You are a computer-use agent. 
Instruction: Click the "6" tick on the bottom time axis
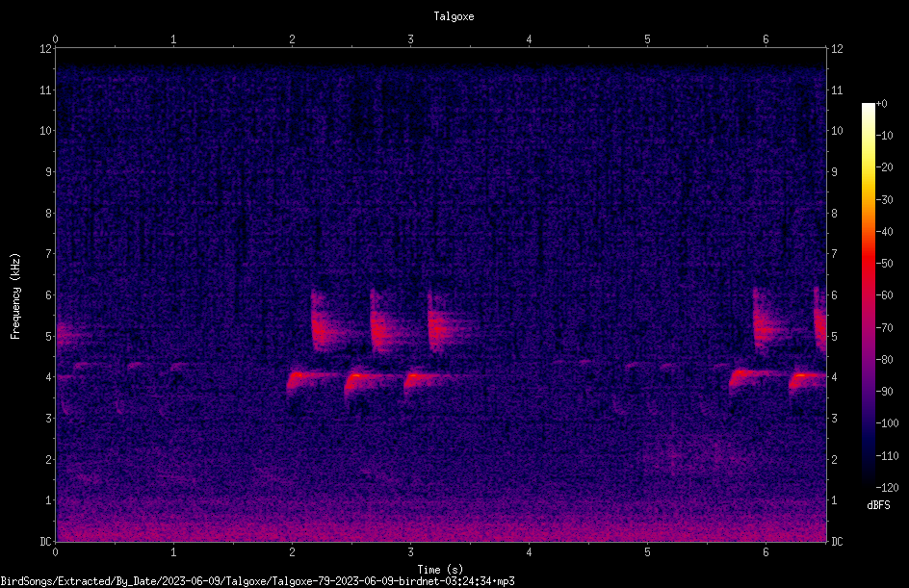[766, 552]
